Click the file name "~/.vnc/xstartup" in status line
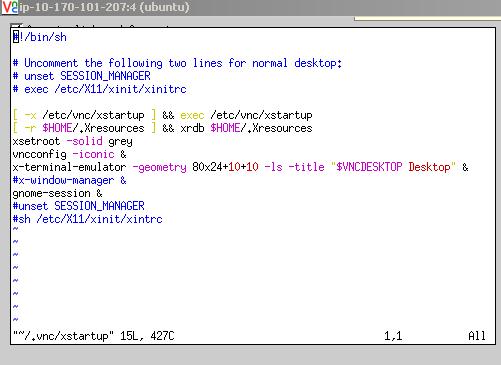Screen dimensions: 501x365 tap(63, 336)
